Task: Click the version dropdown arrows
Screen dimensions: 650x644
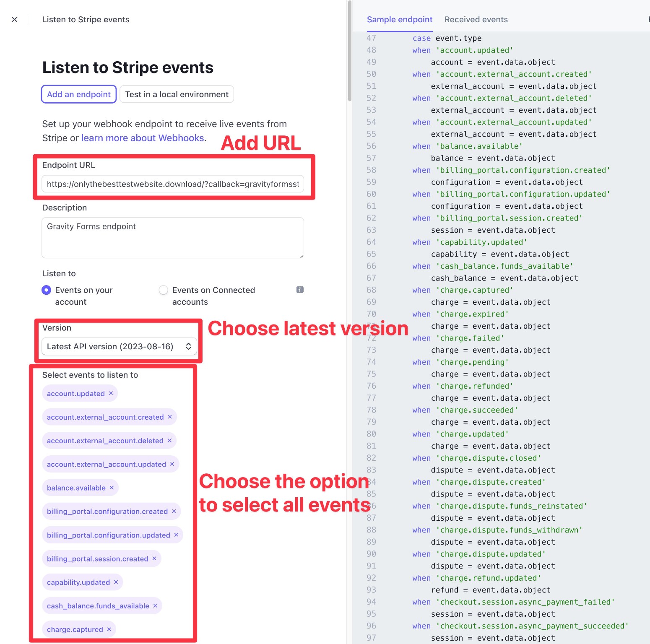Action: tap(188, 346)
